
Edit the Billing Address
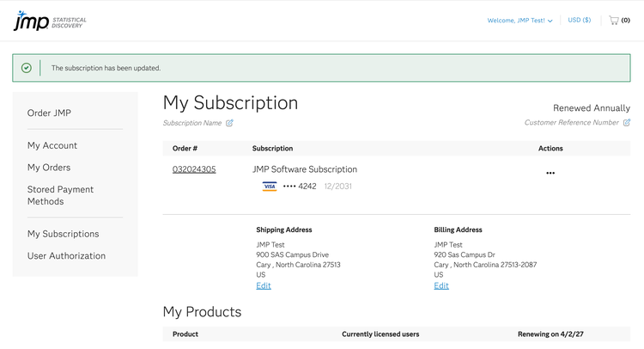441,285
